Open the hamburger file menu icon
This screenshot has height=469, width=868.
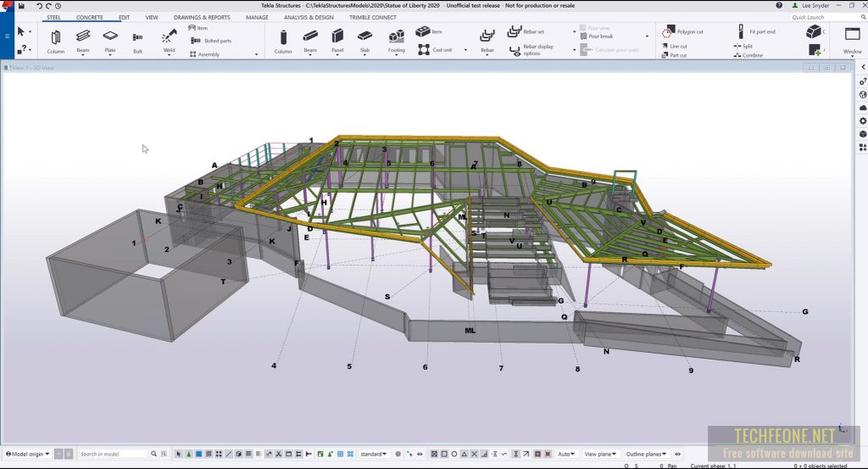pyautogui.click(x=7, y=36)
